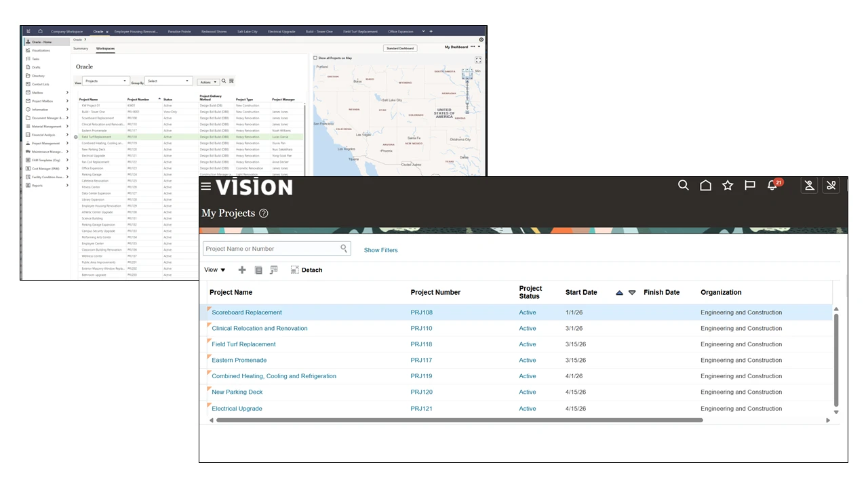Switch to the Summary tab
868x488 pixels.
click(81, 49)
